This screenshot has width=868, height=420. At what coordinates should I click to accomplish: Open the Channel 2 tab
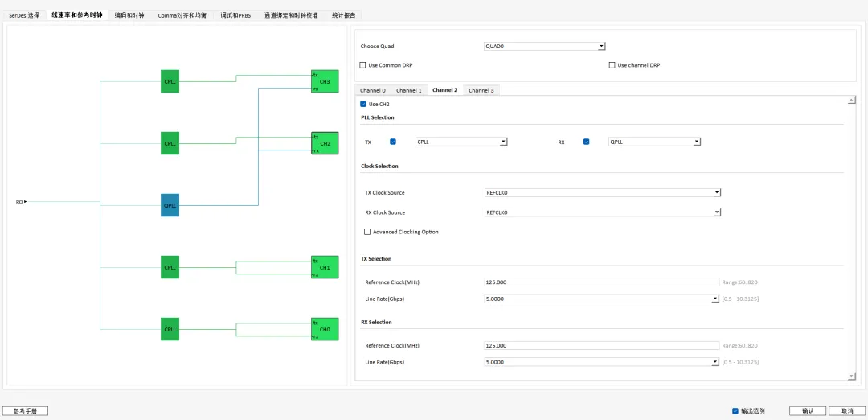tap(444, 90)
